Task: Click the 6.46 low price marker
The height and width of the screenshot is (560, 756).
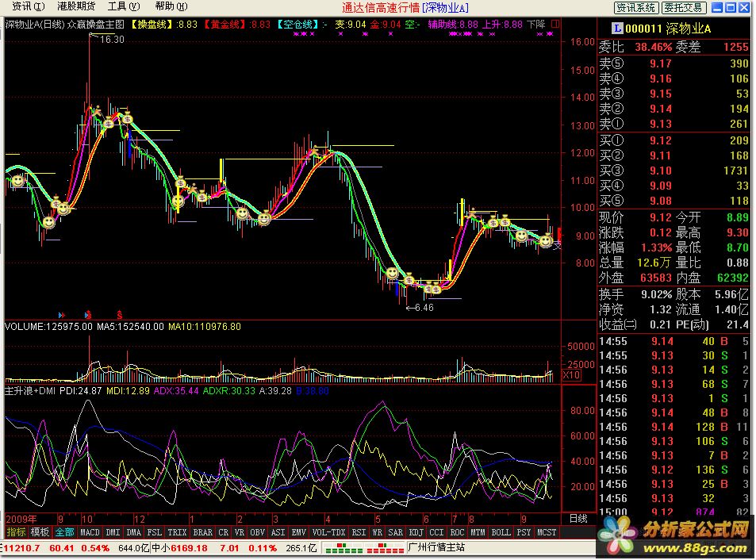Action: (424, 308)
